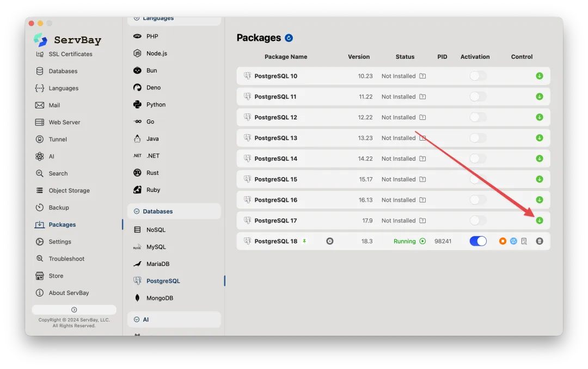This screenshot has width=588, height=369.
Task: Click status info icon for PostgreSQL 16
Action: pyautogui.click(x=422, y=199)
